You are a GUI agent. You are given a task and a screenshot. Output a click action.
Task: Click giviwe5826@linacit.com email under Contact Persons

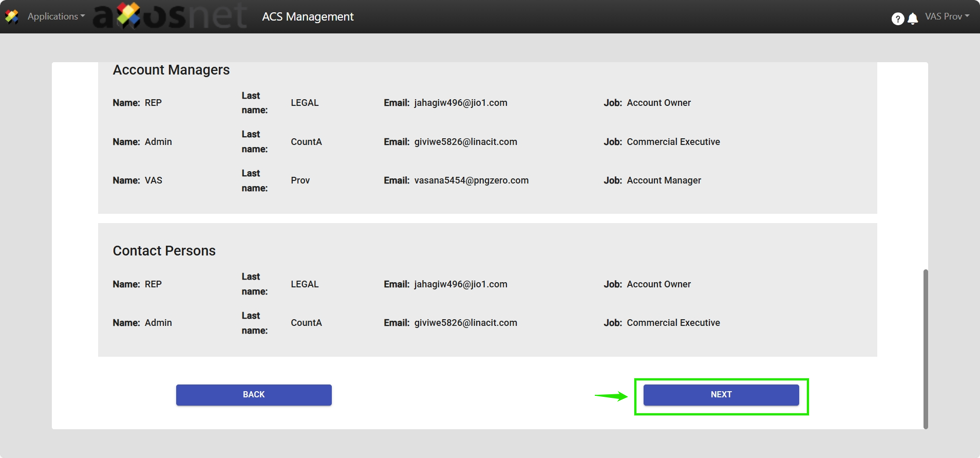(465, 323)
